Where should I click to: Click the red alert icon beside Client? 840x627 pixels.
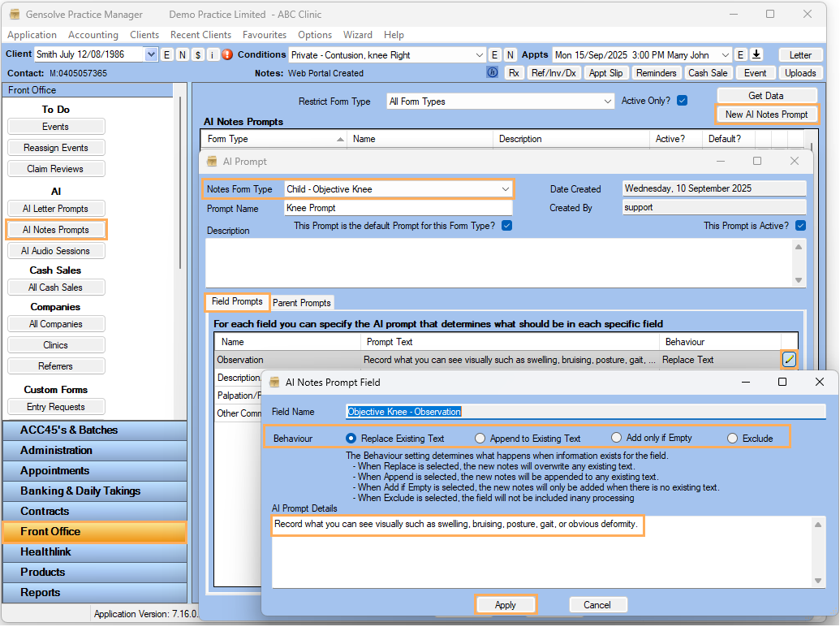tap(227, 54)
